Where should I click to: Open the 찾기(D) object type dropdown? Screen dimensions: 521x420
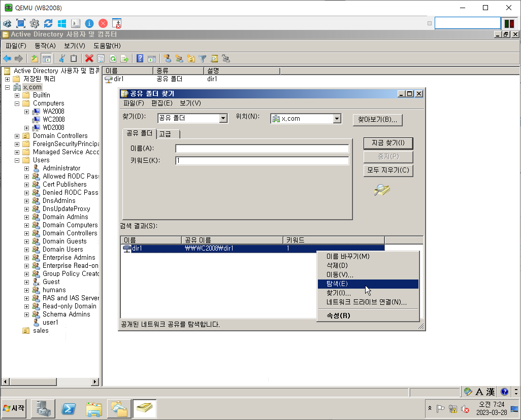[223, 118]
